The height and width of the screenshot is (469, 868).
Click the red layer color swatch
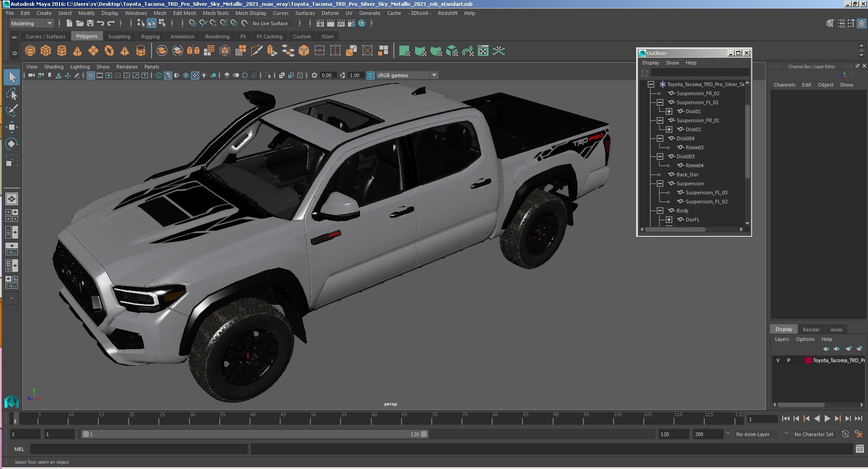(808, 360)
